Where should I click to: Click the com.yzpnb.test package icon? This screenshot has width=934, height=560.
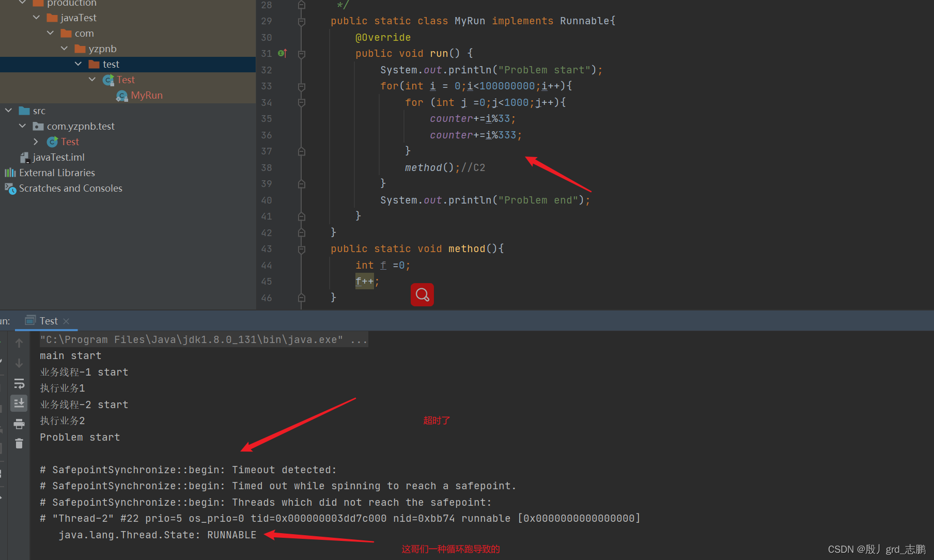point(38,126)
